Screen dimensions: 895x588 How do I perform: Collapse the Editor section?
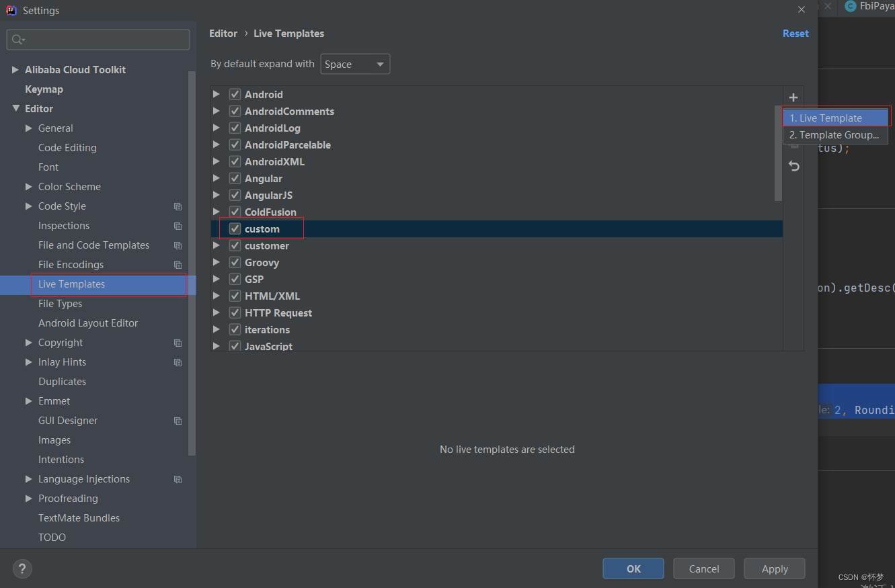click(15, 108)
